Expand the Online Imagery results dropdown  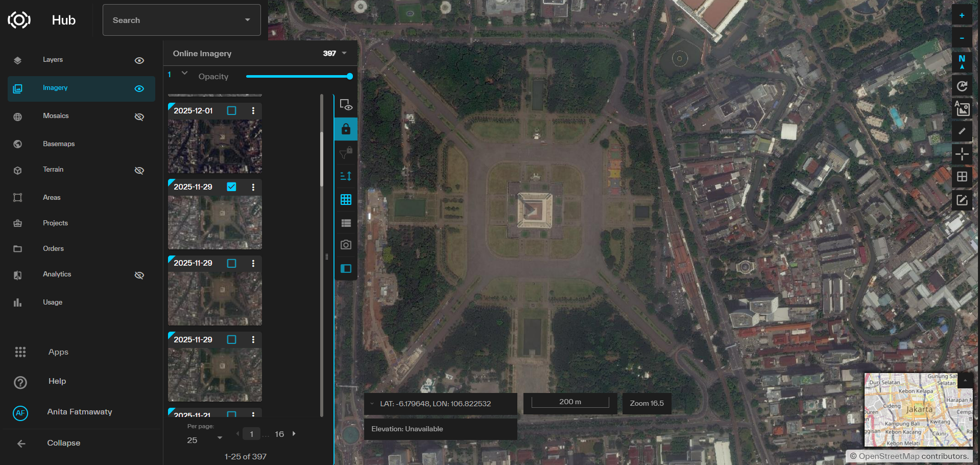[x=345, y=53]
